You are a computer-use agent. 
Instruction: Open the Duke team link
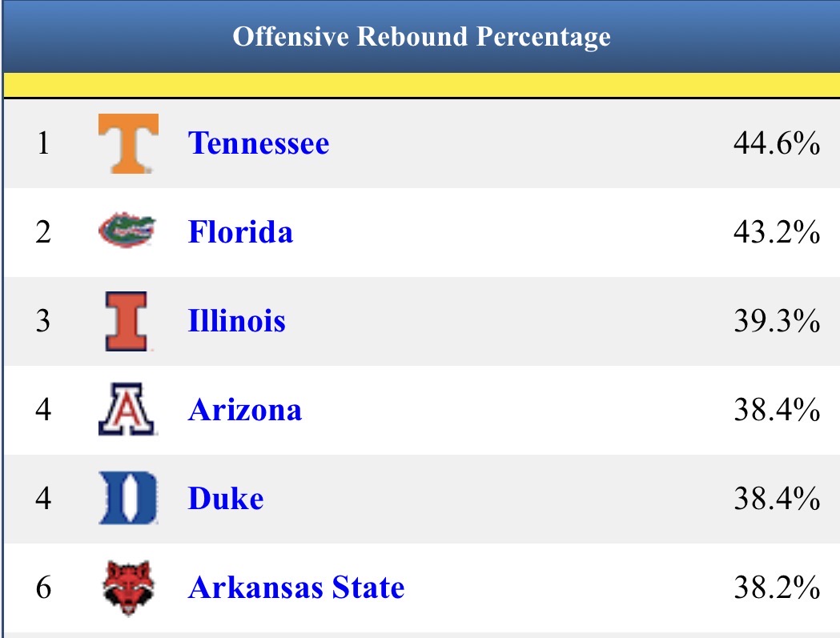(x=226, y=499)
